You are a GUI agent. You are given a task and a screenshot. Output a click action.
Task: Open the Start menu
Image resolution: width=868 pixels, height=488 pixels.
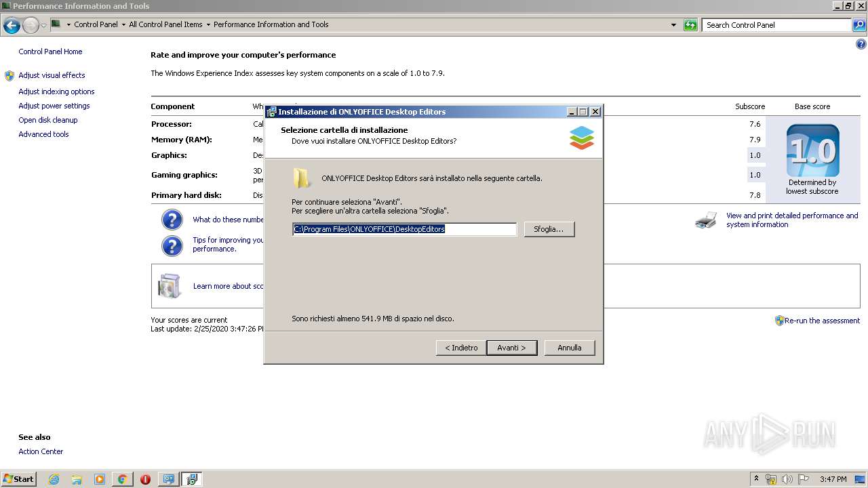(x=18, y=479)
